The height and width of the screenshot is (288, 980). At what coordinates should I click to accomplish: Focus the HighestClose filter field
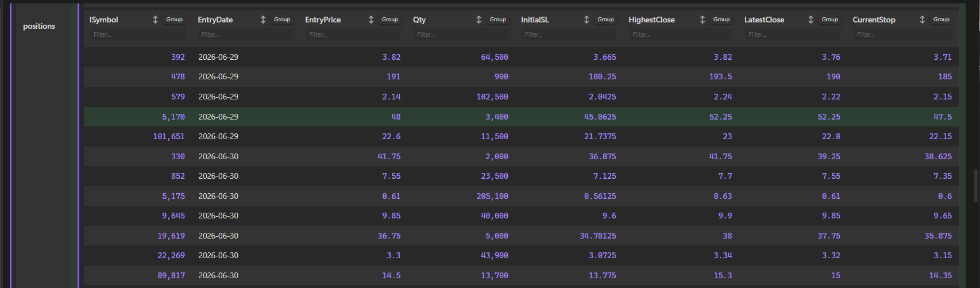tap(681, 34)
